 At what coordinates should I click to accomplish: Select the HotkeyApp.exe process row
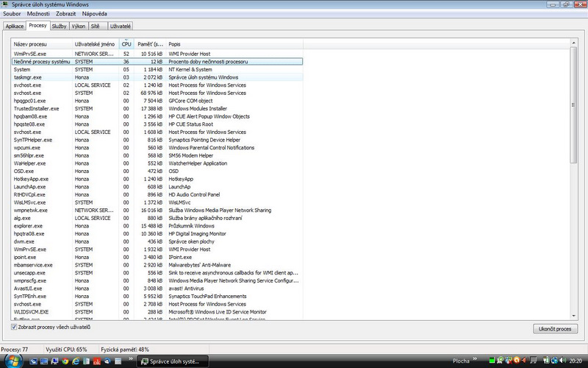click(x=157, y=179)
